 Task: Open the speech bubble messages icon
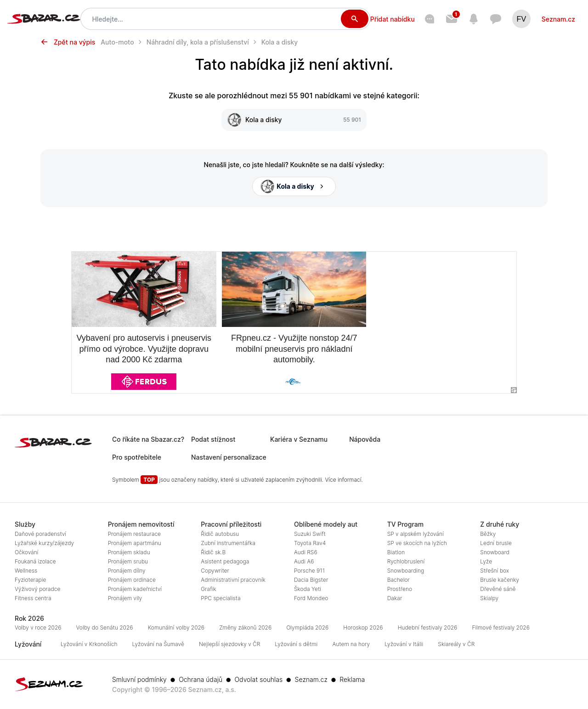[x=495, y=19]
